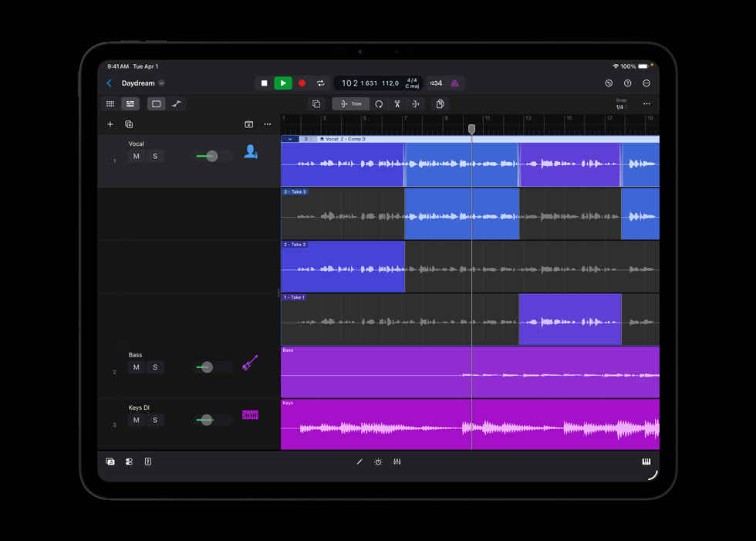Open the Scissors split tool
Screen dimensions: 756x541
pos(397,103)
